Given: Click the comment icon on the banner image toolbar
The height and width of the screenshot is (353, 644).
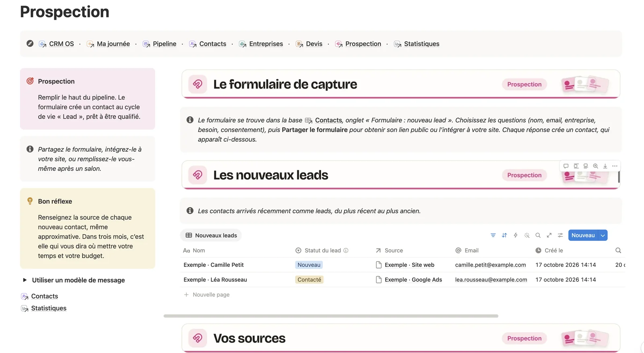Looking at the screenshot, I should 566,166.
